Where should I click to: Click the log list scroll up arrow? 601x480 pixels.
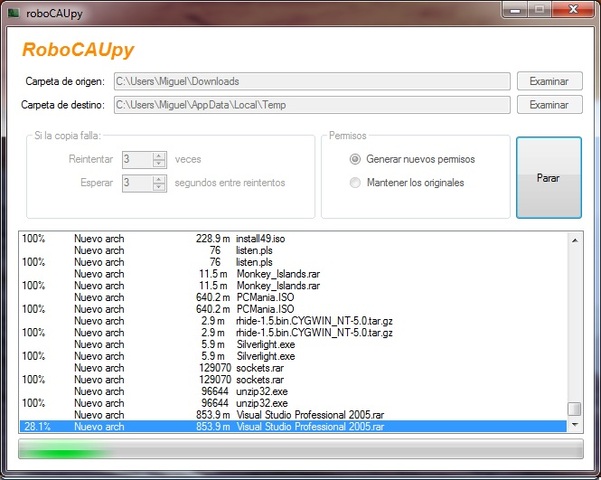575,240
